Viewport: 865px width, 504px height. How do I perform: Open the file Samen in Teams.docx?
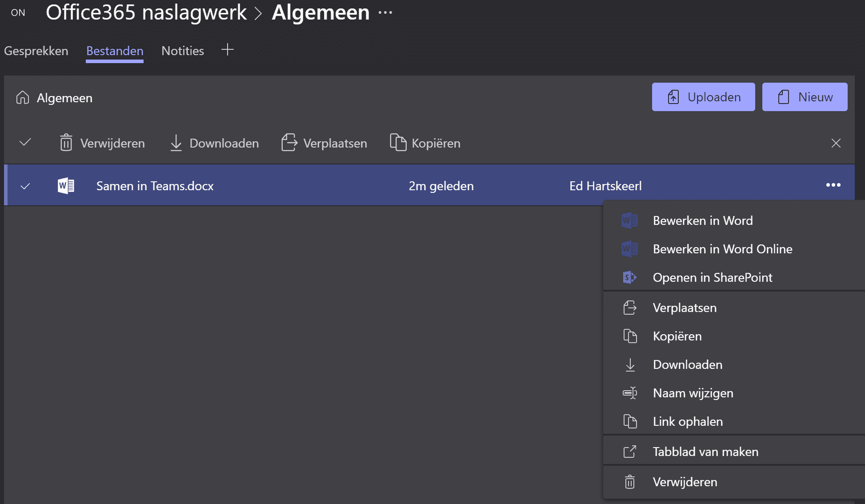[155, 186]
